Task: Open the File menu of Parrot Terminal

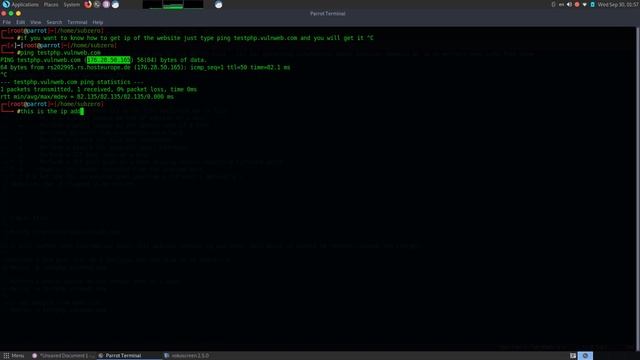Action: point(7,22)
